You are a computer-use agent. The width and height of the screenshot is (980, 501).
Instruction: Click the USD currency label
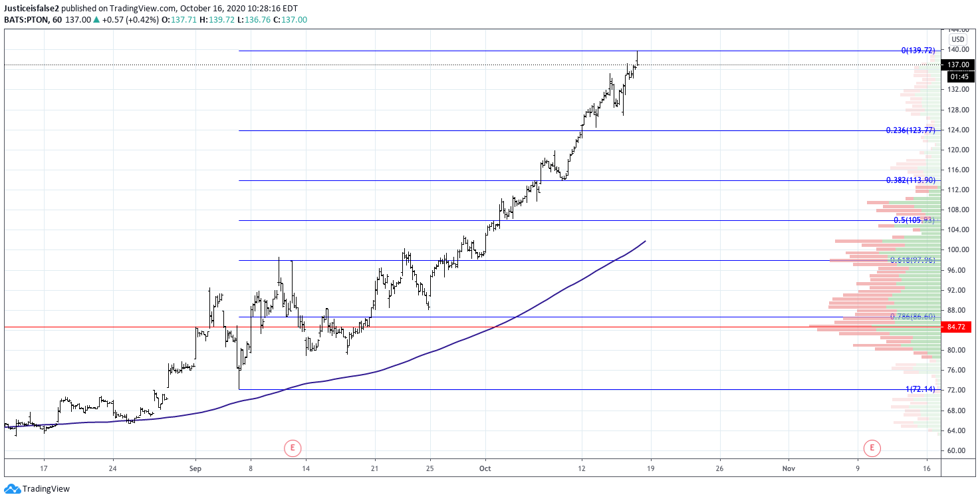coord(957,39)
